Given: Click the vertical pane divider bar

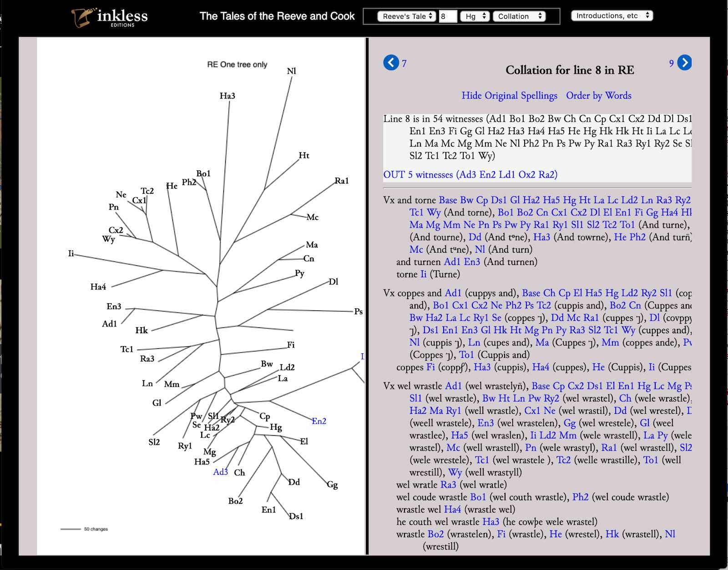Looking at the screenshot, I should (x=367, y=296).
